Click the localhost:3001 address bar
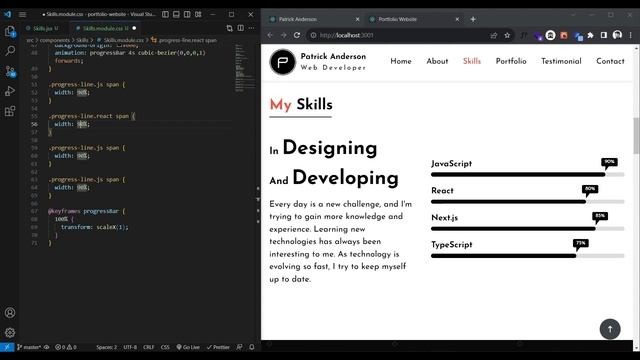The width and height of the screenshot is (640, 360). click(400, 36)
